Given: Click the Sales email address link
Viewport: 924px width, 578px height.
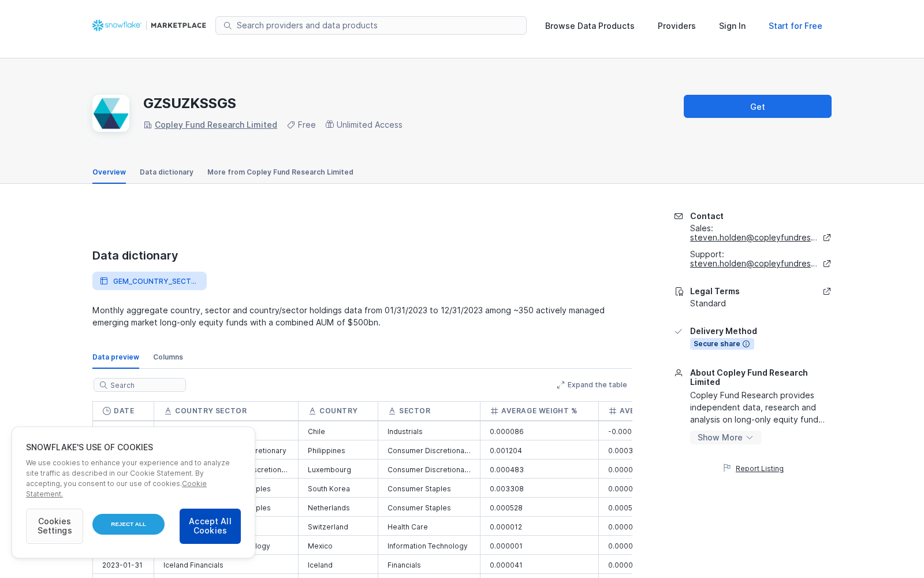Looking at the screenshot, I should (753, 238).
